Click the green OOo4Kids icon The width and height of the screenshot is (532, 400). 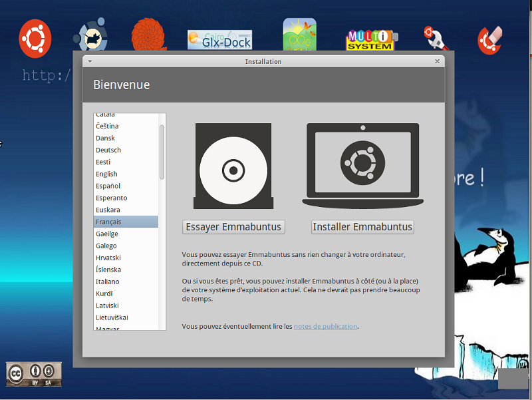[299, 35]
